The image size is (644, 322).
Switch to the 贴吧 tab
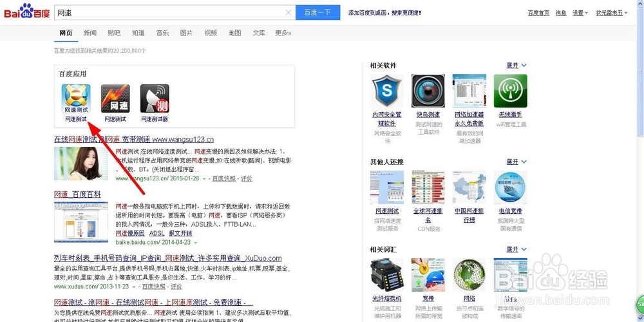pos(114,33)
